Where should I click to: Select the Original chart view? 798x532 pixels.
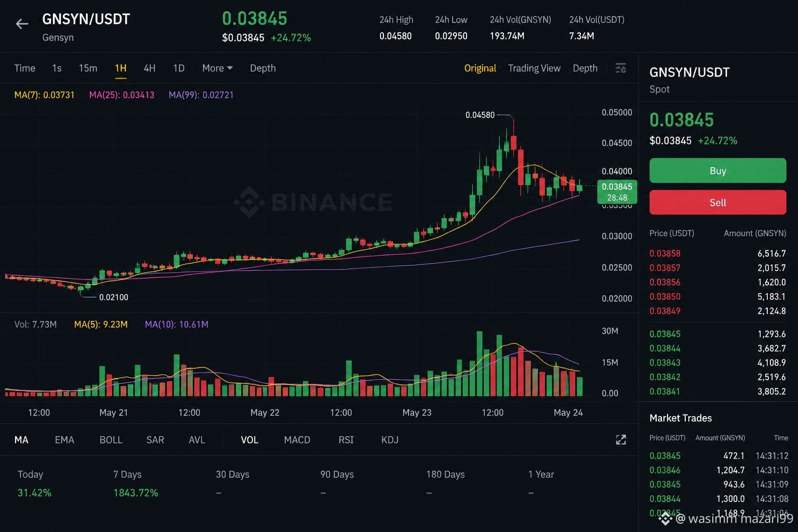(480, 68)
